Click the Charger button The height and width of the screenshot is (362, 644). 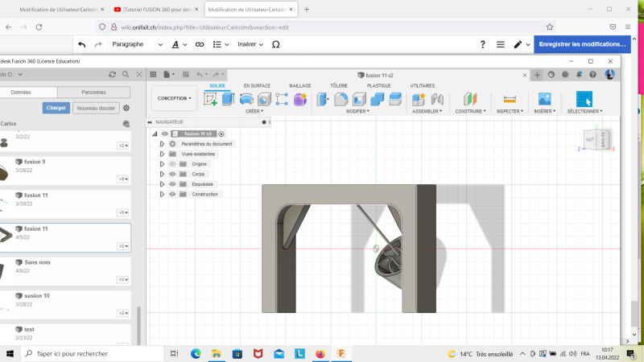point(56,108)
